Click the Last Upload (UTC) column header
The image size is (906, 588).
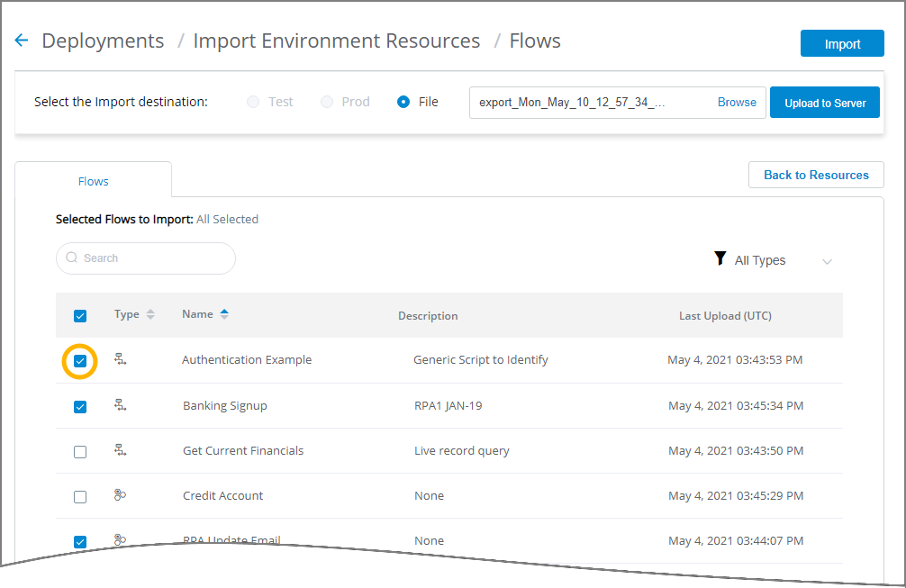pos(725,316)
